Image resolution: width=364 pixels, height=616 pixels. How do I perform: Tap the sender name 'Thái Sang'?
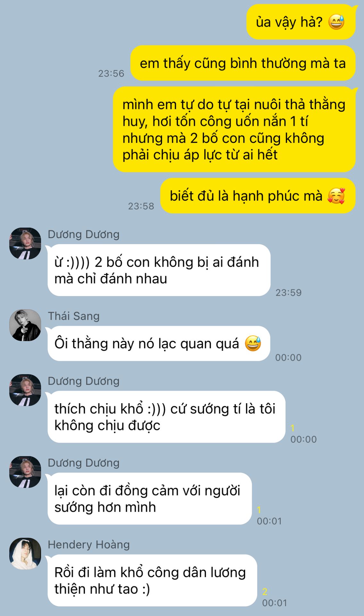(74, 316)
